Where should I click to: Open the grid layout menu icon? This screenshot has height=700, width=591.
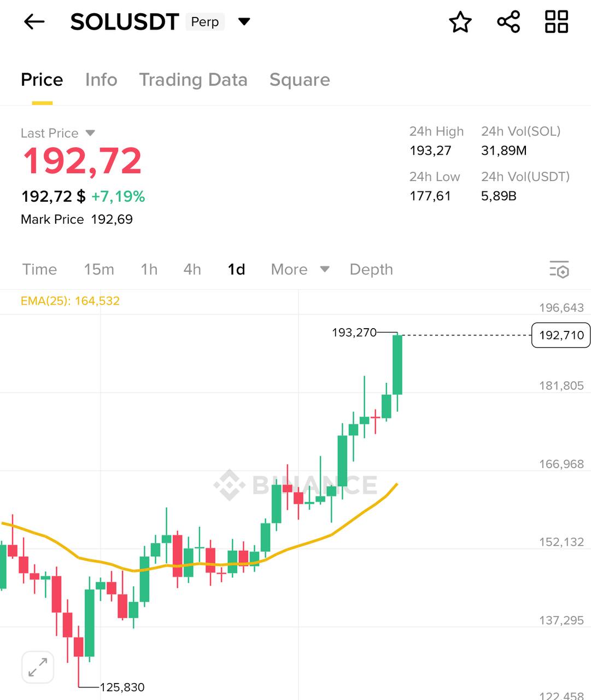click(x=557, y=22)
